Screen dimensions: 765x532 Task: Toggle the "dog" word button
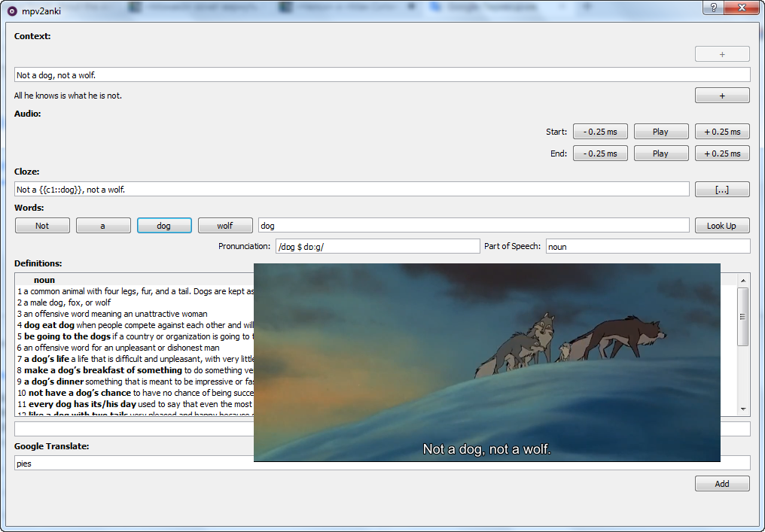click(164, 226)
